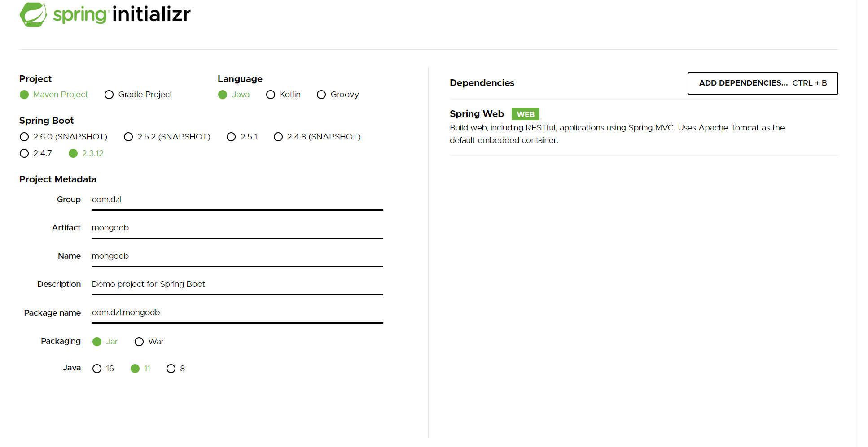Click the green WEB tag badge
Screen dimensions: 868x447
click(x=525, y=114)
